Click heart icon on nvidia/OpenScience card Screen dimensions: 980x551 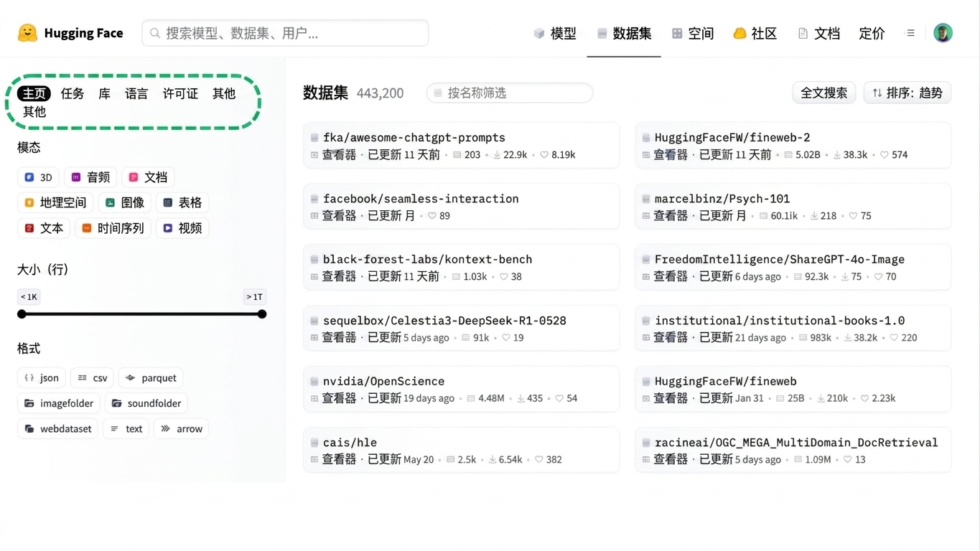click(559, 398)
